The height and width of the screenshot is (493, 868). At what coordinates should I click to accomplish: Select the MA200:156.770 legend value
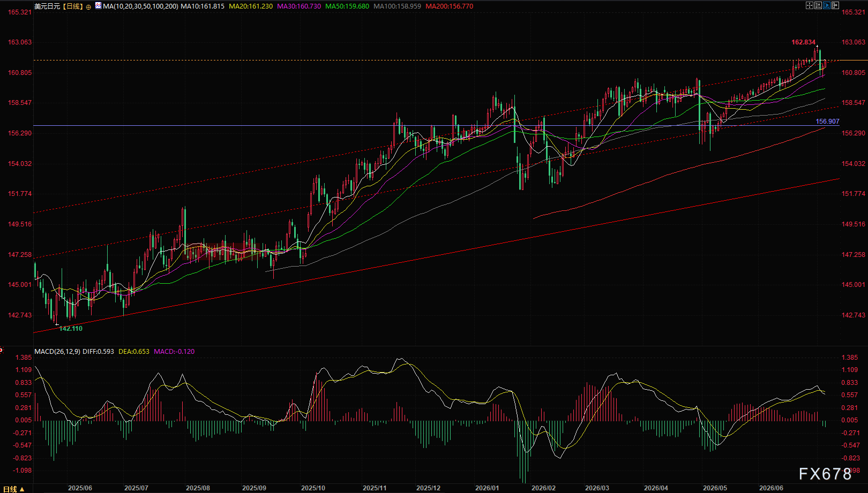(450, 6)
